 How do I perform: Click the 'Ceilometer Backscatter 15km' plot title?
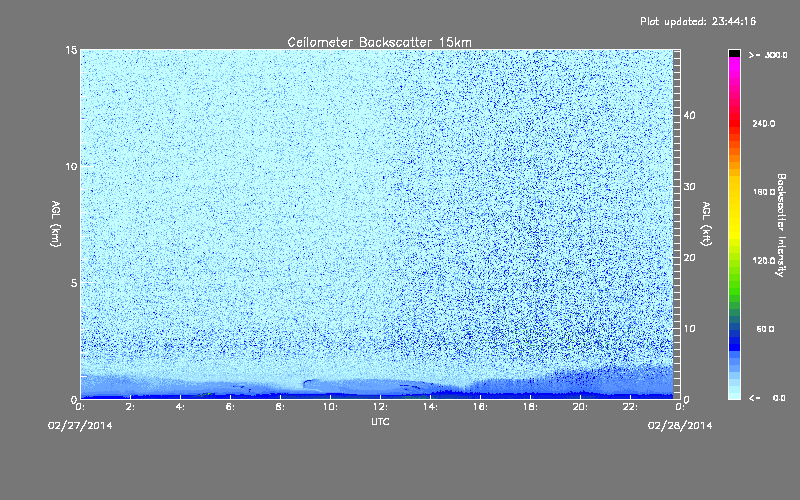[380, 42]
